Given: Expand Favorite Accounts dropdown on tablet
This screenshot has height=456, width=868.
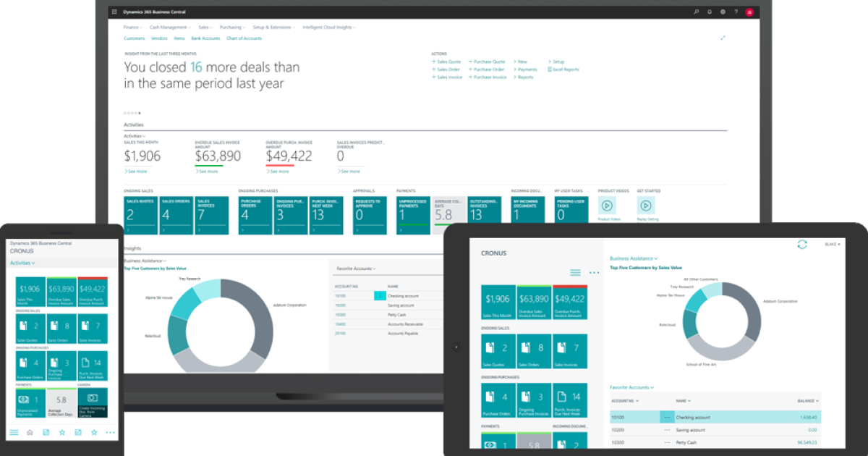Looking at the screenshot, I should [631, 387].
